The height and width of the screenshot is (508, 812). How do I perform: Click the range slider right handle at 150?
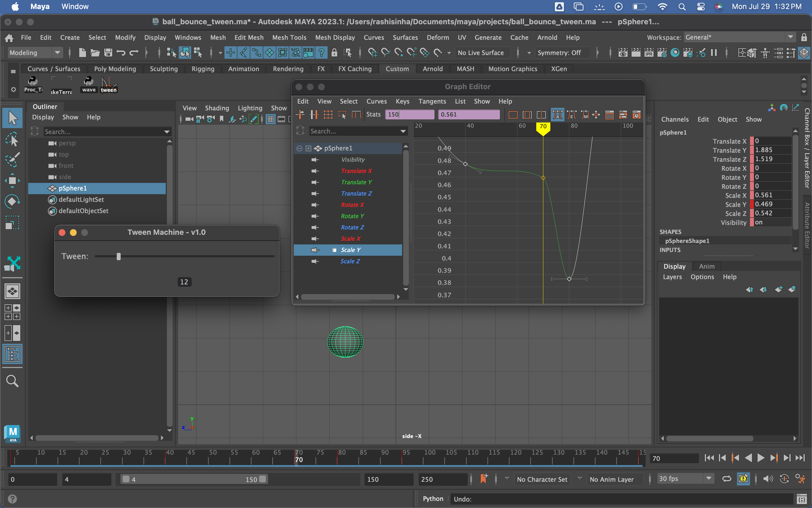(x=263, y=479)
